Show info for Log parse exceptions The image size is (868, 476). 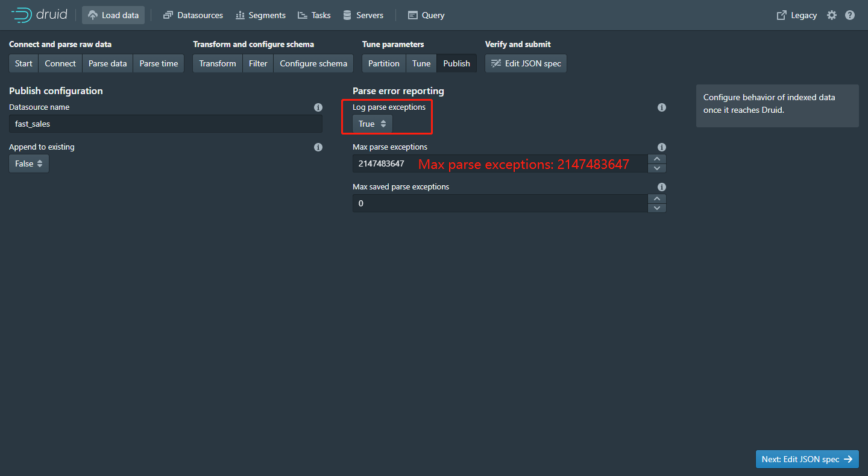662,107
